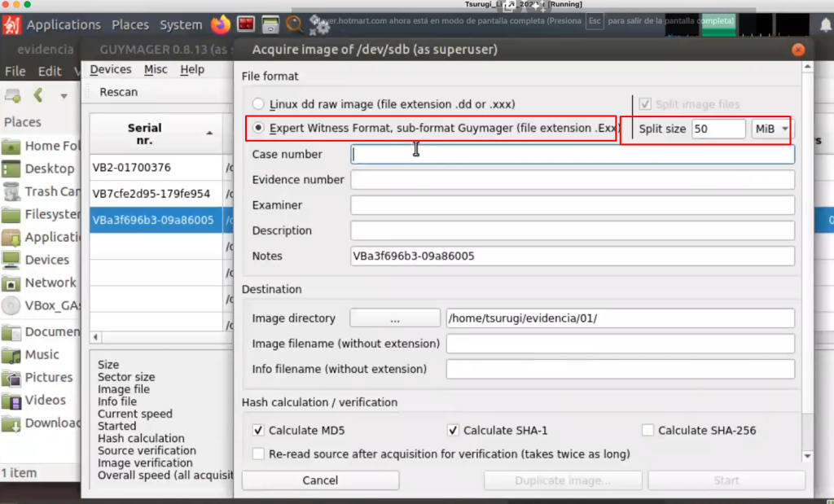Enable Re-read source after acquisition checkbox
This screenshot has width=834, height=504.
click(x=258, y=454)
